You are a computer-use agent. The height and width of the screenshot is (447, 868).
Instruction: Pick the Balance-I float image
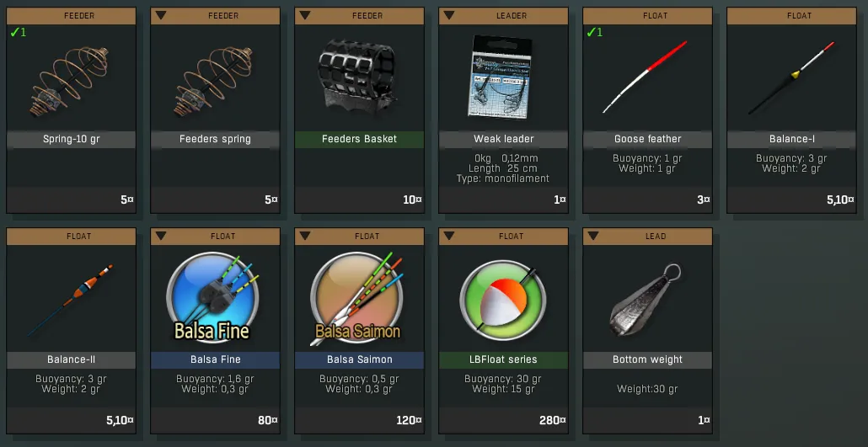[791, 78]
